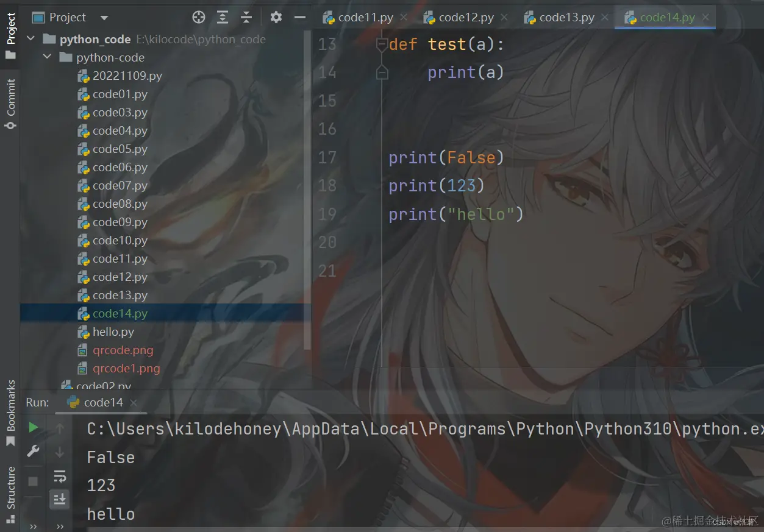The width and height of the screenshot is (764, 532).
Task: Click the fold end marker at line 14
Action: [382, 73]
